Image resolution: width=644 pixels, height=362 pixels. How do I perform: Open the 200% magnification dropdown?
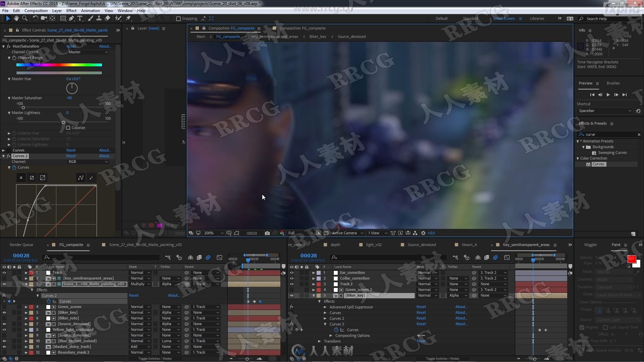point(214,233)
